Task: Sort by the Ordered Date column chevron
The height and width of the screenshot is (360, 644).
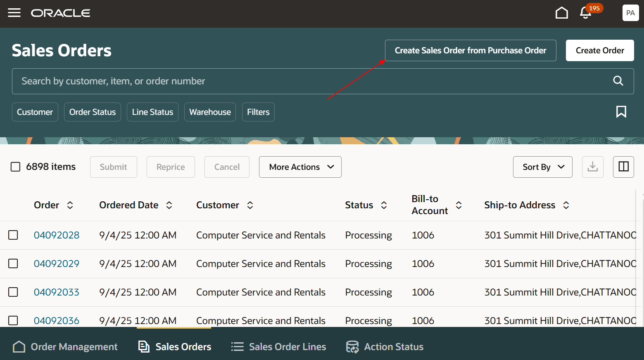Action: [x=169, y=205]
